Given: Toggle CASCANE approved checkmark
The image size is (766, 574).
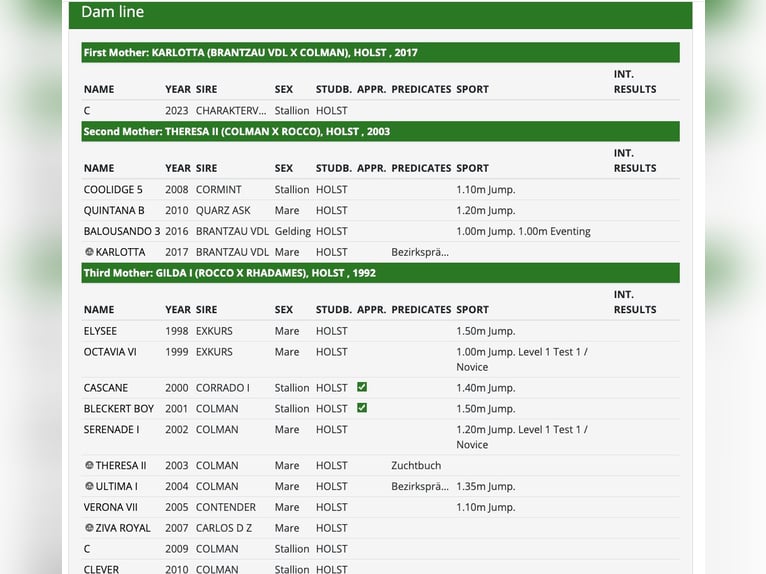Looking at the screenshot, I should [362, 387].
